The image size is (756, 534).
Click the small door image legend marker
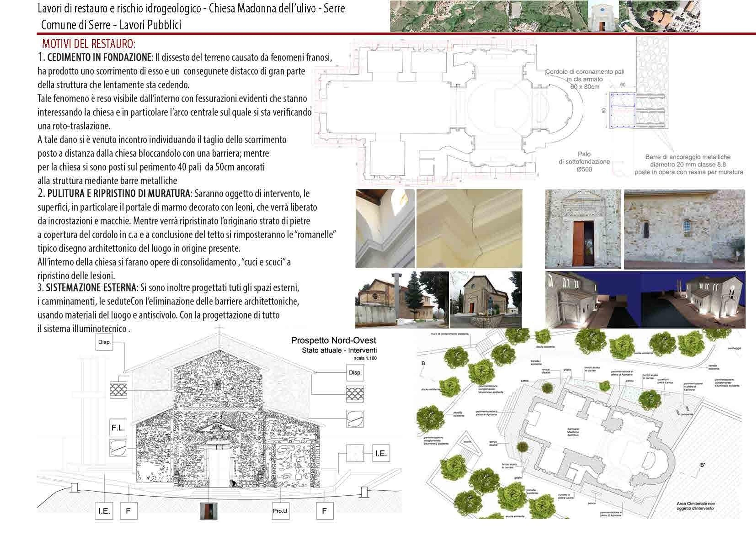(x=209, y=511)
